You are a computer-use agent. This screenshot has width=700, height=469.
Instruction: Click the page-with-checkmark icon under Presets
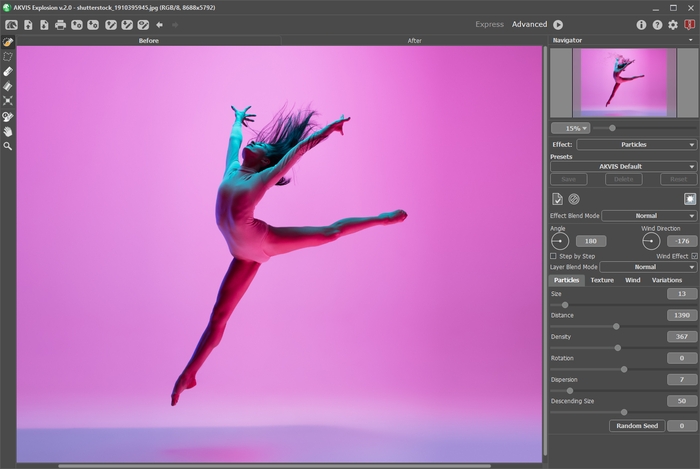[x=557, y=199]
